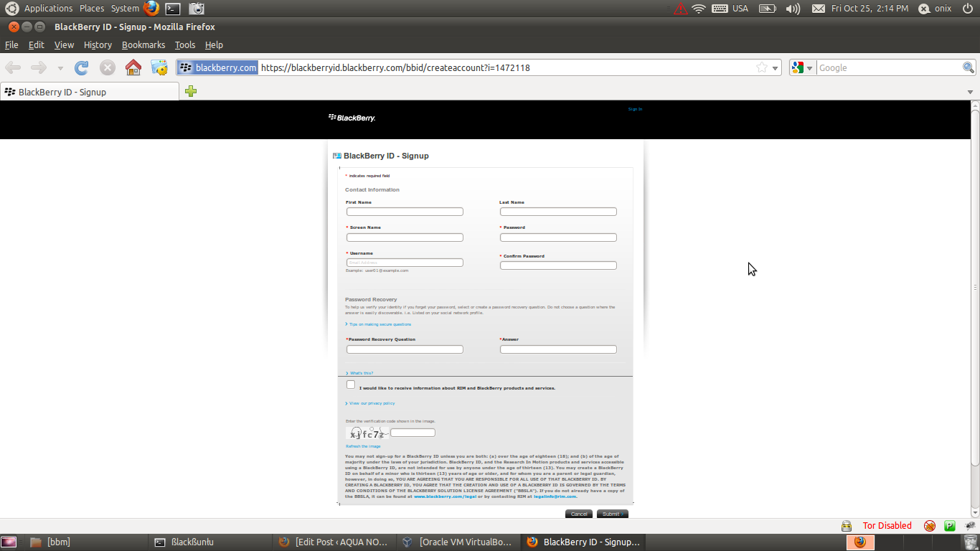This screenshot has width=980, height=551.
Task: Click the toolbar icon next to Home
Action: click(x=159, y=67)
